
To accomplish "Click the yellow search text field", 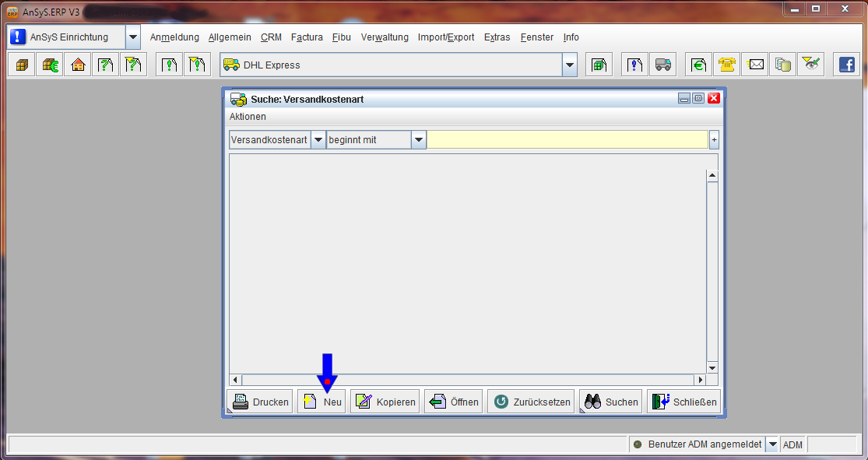I will (568, 140).
